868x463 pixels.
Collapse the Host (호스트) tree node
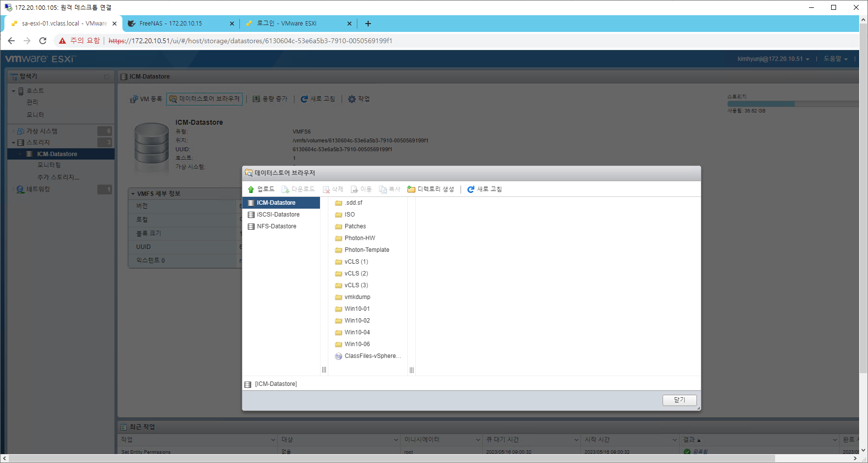[x=14, y=91]
